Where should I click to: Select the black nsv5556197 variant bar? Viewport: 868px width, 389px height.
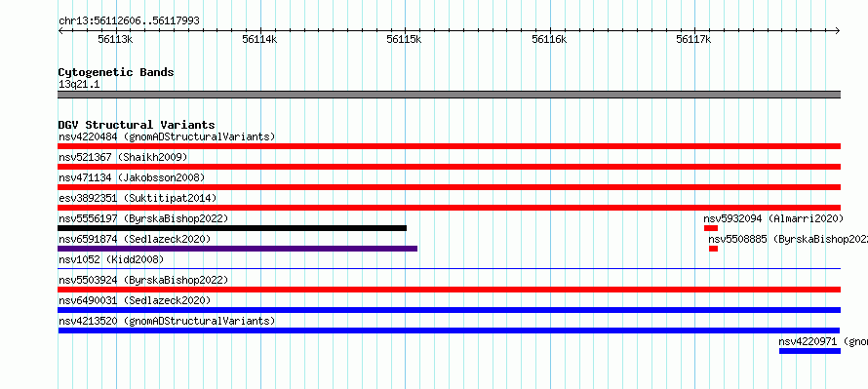pos(232,228)
